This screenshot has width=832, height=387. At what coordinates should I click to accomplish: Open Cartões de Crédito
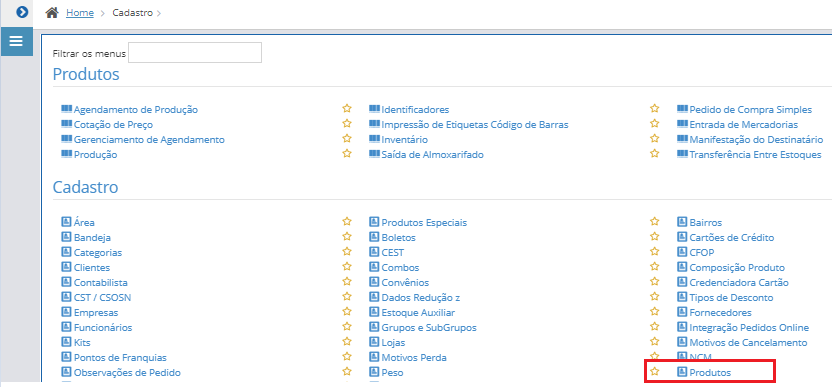tap(732, 237)
